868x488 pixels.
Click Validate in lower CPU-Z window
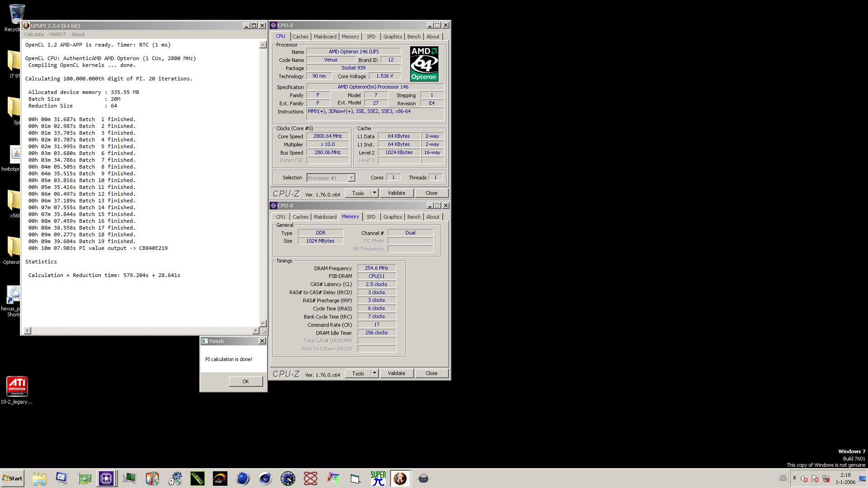coord(396,373)
